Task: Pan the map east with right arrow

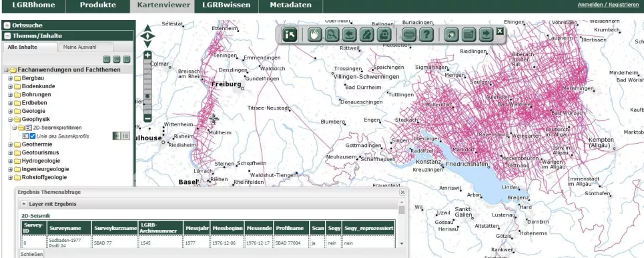Action: pyautogui.click(x=153, y=36)
